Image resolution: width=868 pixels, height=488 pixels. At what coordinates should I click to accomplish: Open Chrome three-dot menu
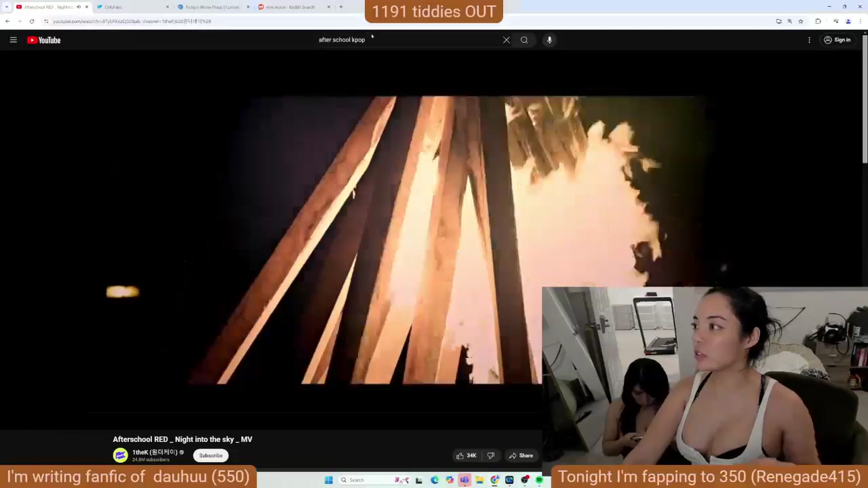point(860,21)
